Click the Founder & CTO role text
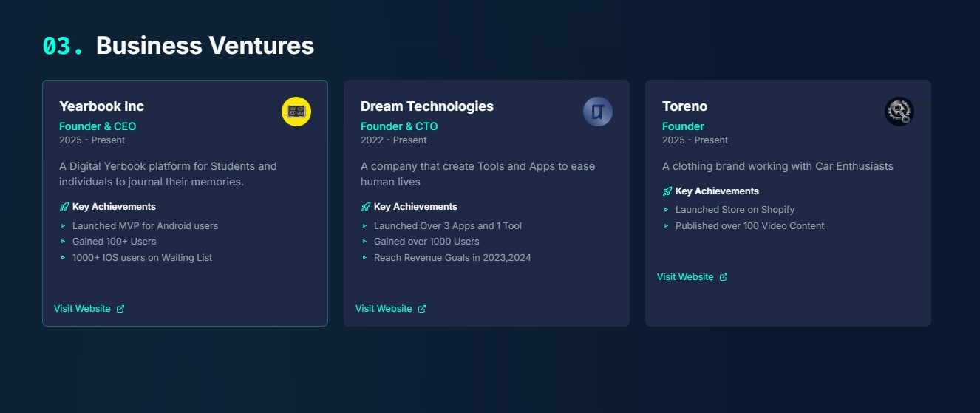The image size is (980, 413). tap(399, 126)
